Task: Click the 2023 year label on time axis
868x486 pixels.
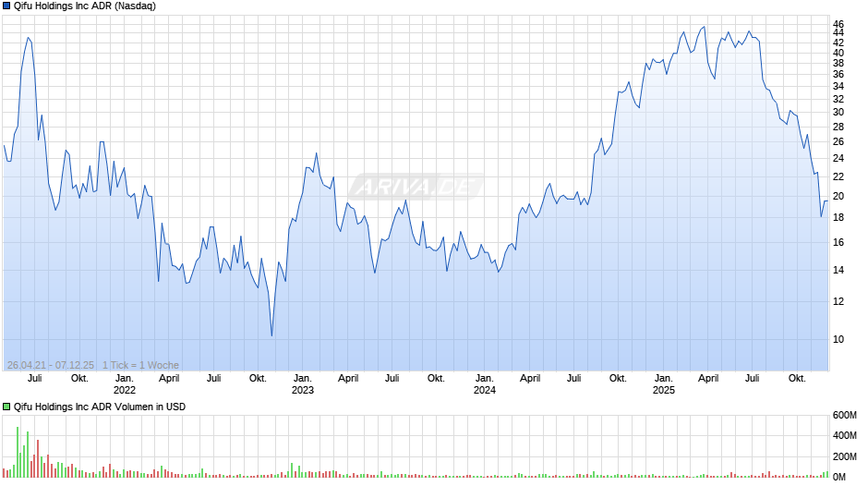Action: point(302,390)
